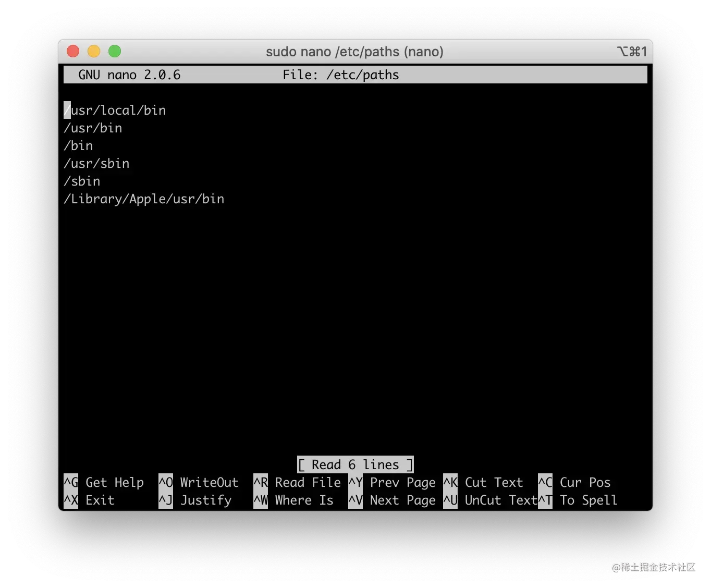Viewport: 711px width, 588px height.
Task: Place cursor on the /Library/Apple/usr/bin line
Action: pyautogui.click(x=144, y=199)
